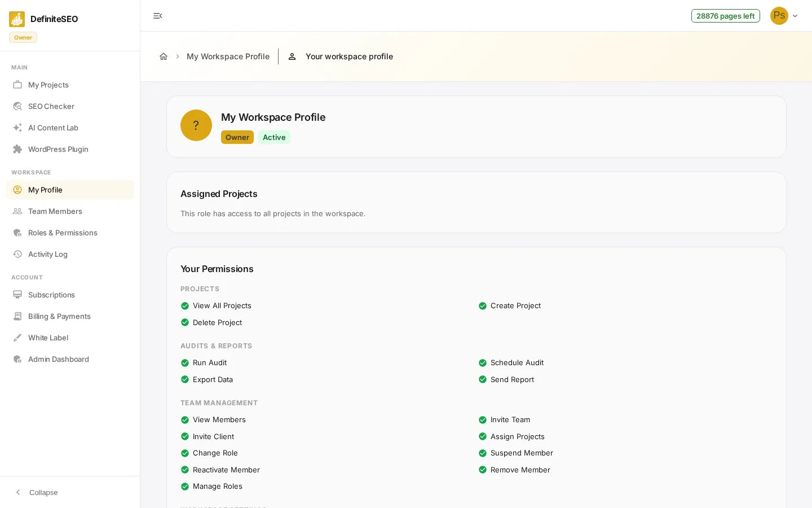Click the Change Role permission text
Image resolution: width=812 pixels, height=508 pixels.
click(215, 453)
